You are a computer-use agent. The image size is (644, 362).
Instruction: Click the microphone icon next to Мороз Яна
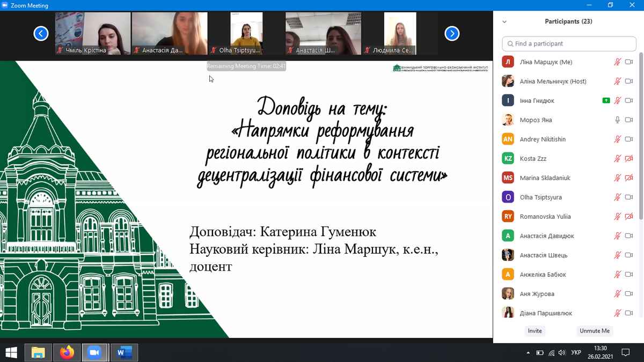coord(617,120)
